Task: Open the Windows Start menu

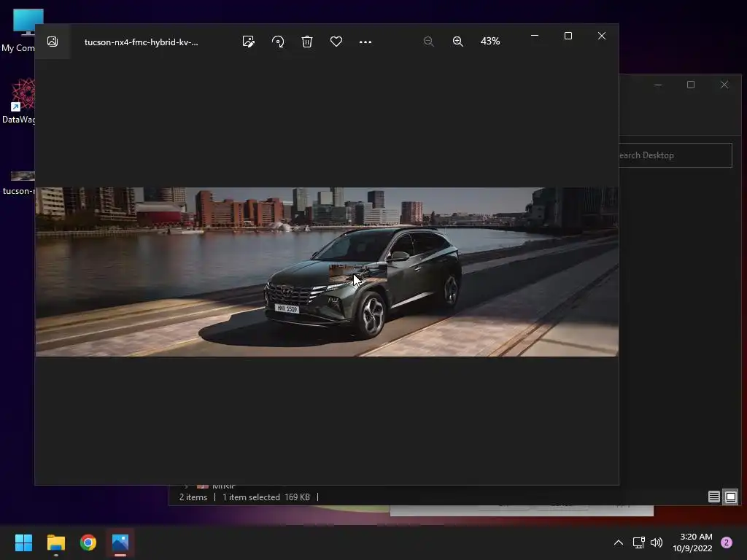Action: pos(23,542)
